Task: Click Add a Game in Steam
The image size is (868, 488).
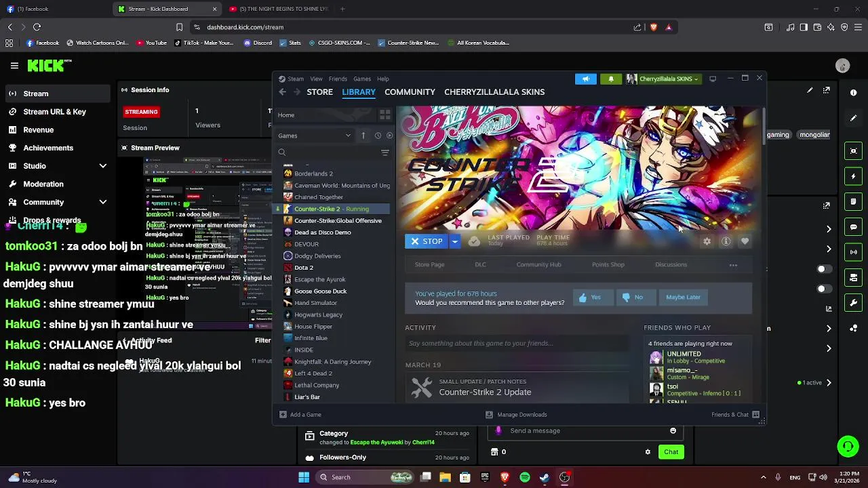Action: point(300,415)
